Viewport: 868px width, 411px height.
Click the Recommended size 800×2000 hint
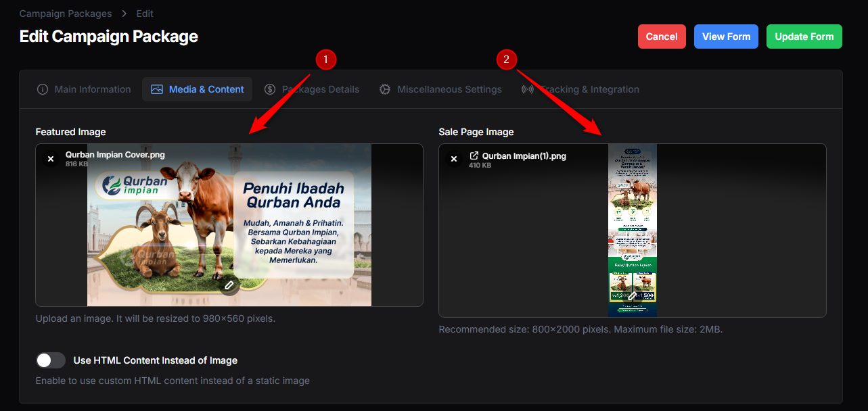click(x=581, y=330)
